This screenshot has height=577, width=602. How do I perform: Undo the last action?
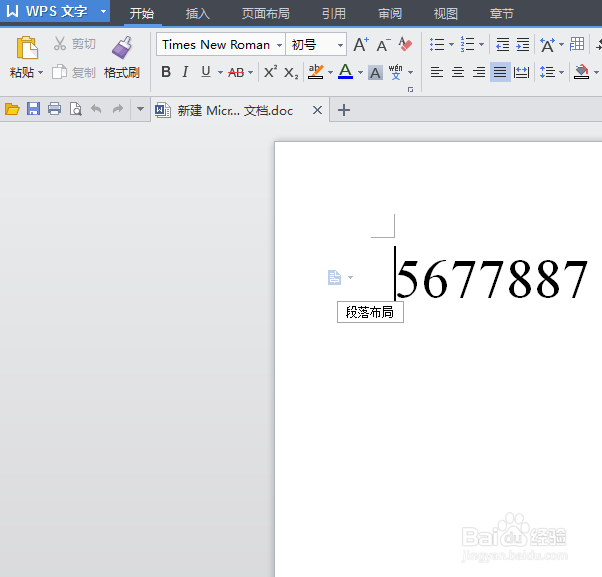pyautogui.click(x=96, y=109)
